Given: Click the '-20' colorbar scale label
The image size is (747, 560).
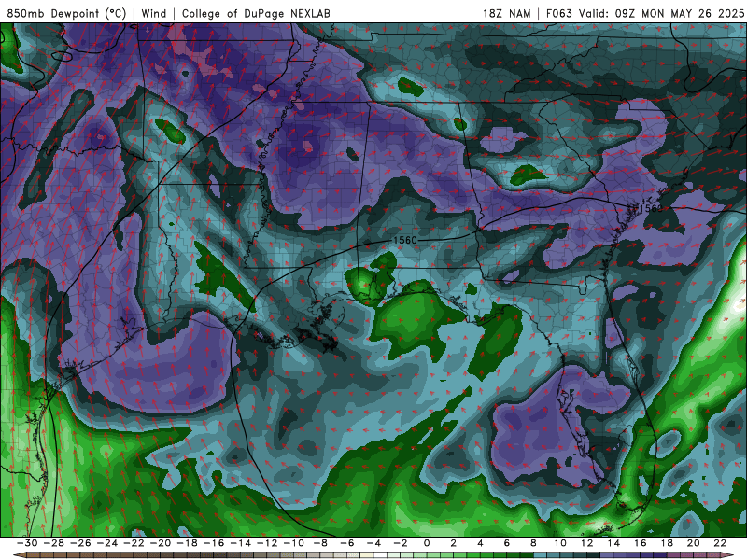Looking at the screenshot, I should coord(161,543).
